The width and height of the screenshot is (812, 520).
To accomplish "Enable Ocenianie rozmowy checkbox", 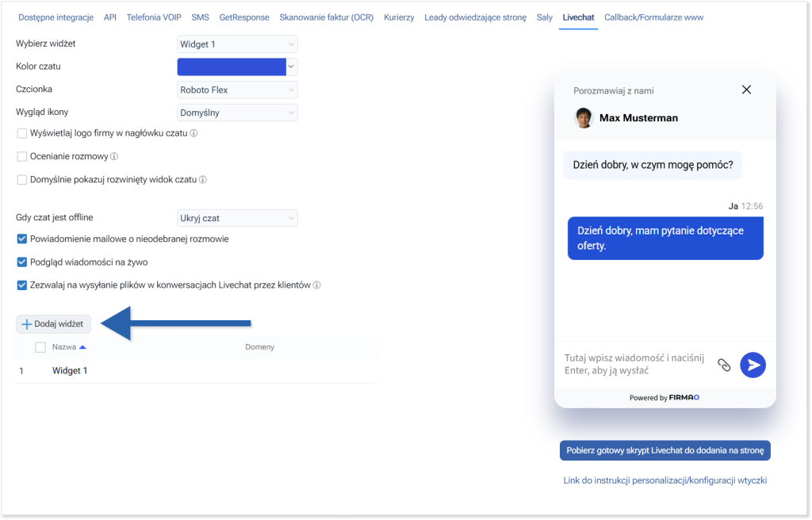I will pyautogui.click(x=22, y=157).
